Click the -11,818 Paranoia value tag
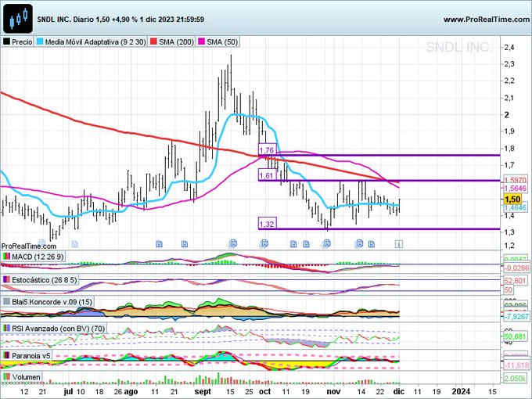This screenshot has height=399, width=532. [x=516, y=365]
